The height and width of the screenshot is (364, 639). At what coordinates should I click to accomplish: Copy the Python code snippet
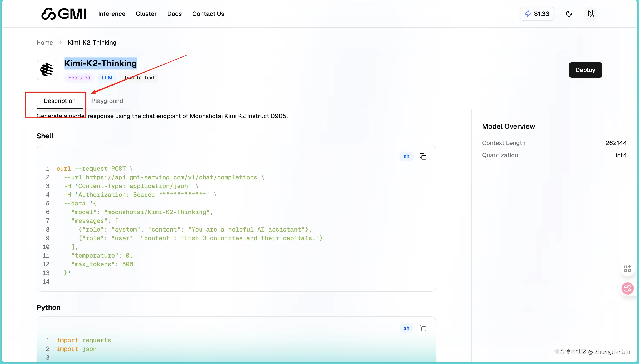[423, 328]
